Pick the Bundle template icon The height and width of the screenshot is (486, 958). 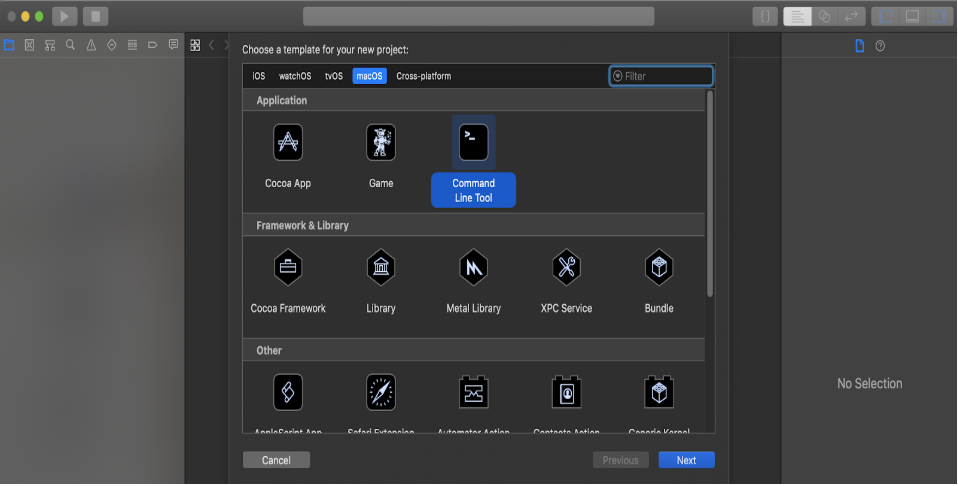tap(659, 267)
